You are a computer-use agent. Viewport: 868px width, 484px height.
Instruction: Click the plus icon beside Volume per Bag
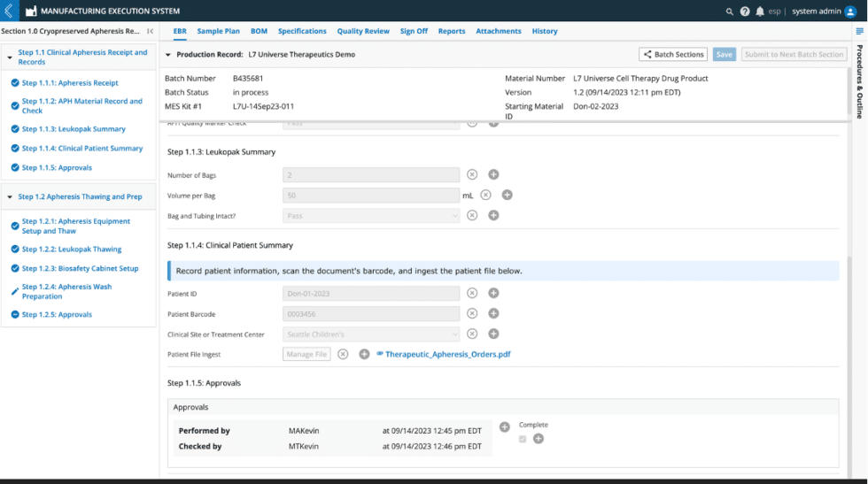[507, 195]
